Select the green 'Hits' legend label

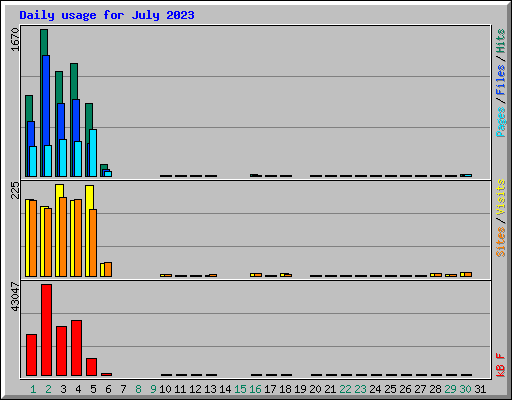coord(501,41)
